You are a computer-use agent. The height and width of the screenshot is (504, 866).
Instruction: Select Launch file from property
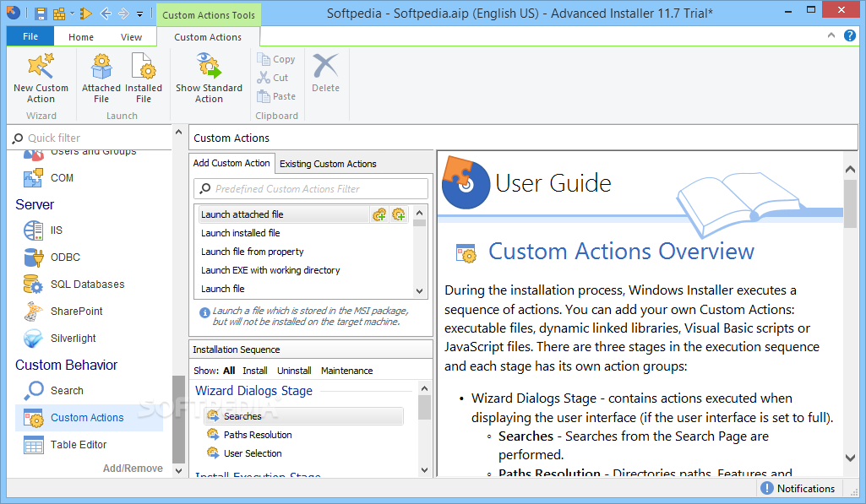coord(253,252)
